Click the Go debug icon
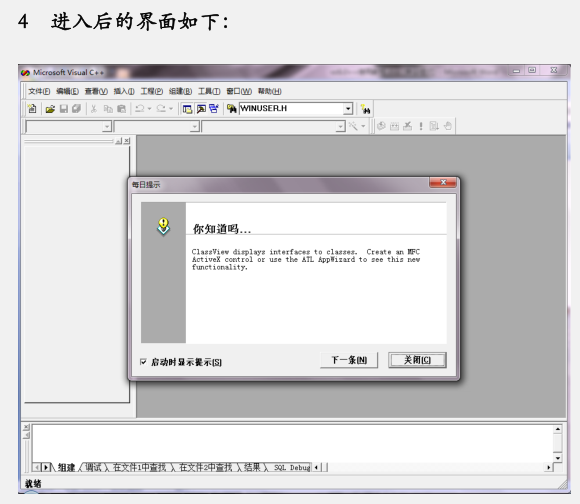The height and width of the screenshot is (504, 580). [434, 126]
